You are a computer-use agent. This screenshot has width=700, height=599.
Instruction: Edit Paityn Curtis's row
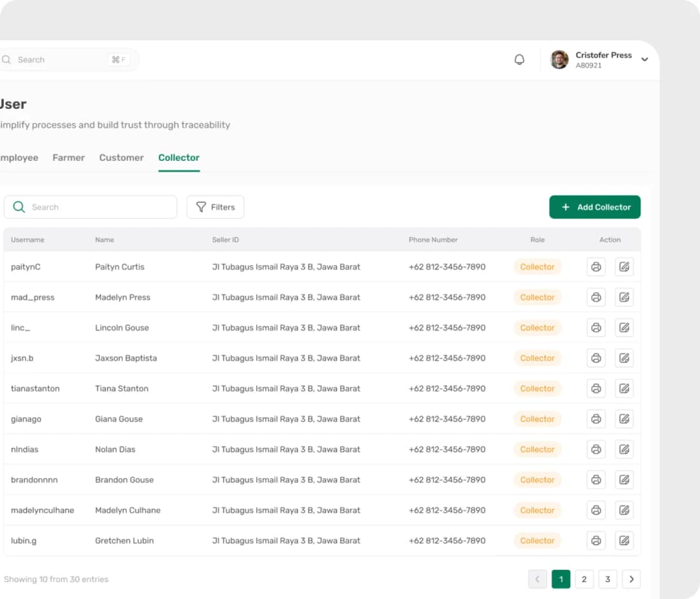624,267
